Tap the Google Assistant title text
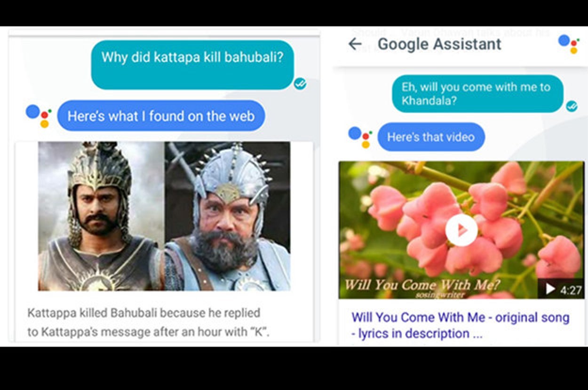The width and height of the screenshot is (588, 390). [439, 44]
